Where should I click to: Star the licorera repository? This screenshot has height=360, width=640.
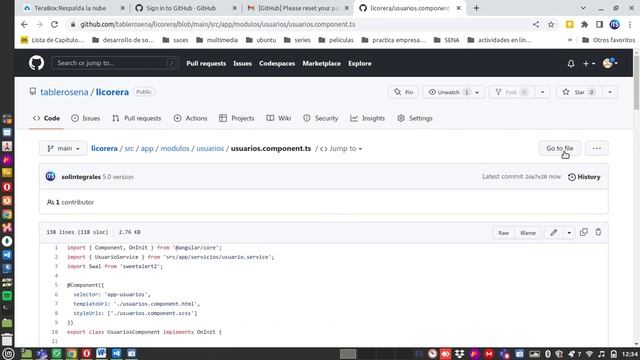(579, 92)
